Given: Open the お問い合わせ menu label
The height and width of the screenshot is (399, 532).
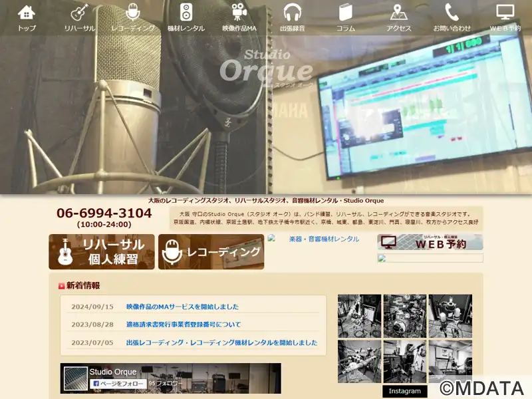Looking at the screenshot, I should [x=452, y=28].
